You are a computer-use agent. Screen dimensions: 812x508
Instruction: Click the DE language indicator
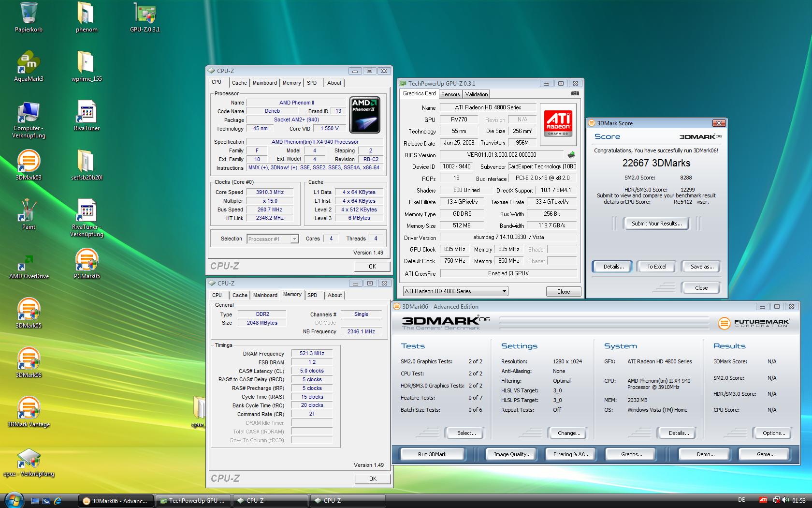[741, 500]
